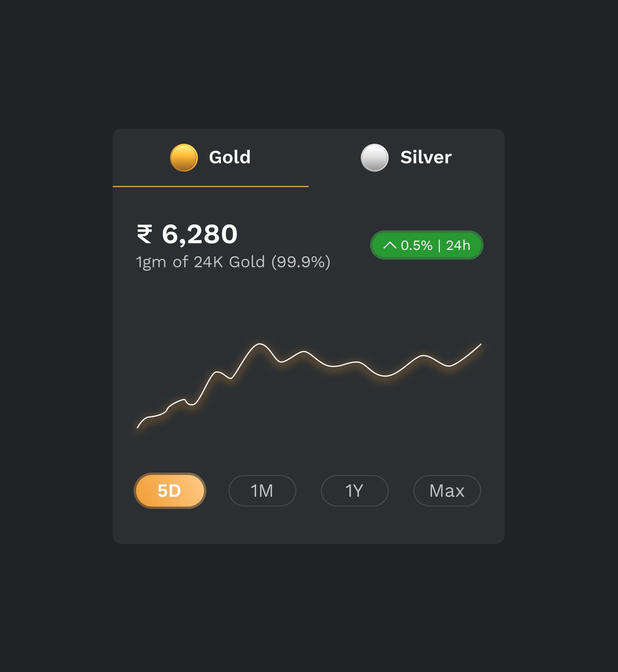Select the 1M time range
618x672 pixels.
[262, 491]
